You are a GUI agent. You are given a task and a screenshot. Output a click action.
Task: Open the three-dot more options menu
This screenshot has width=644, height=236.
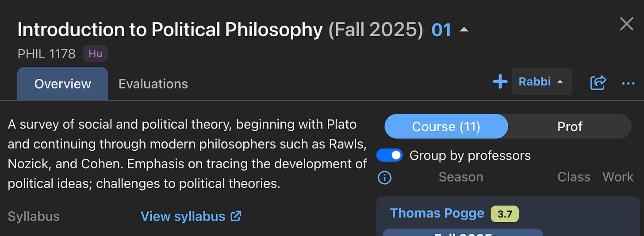(x=628, y=83)
